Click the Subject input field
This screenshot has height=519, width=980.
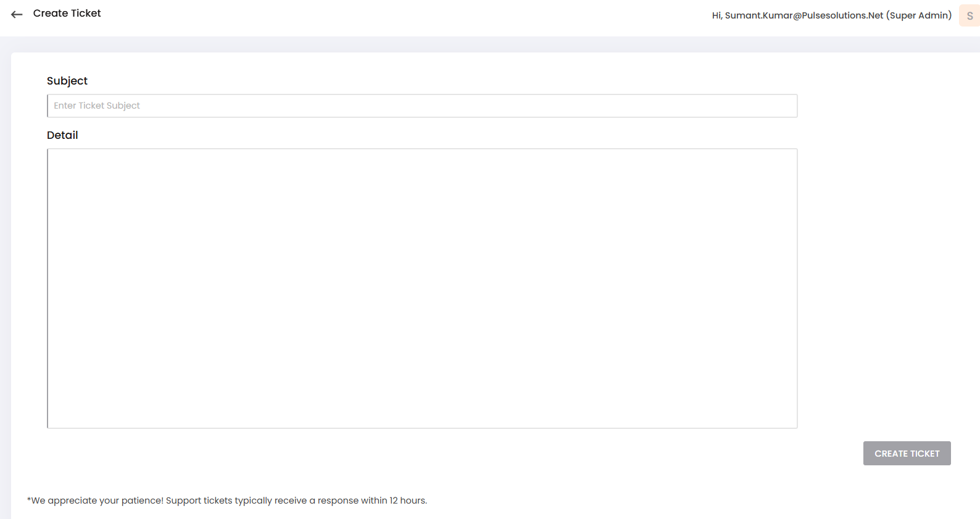pos(421,106)
